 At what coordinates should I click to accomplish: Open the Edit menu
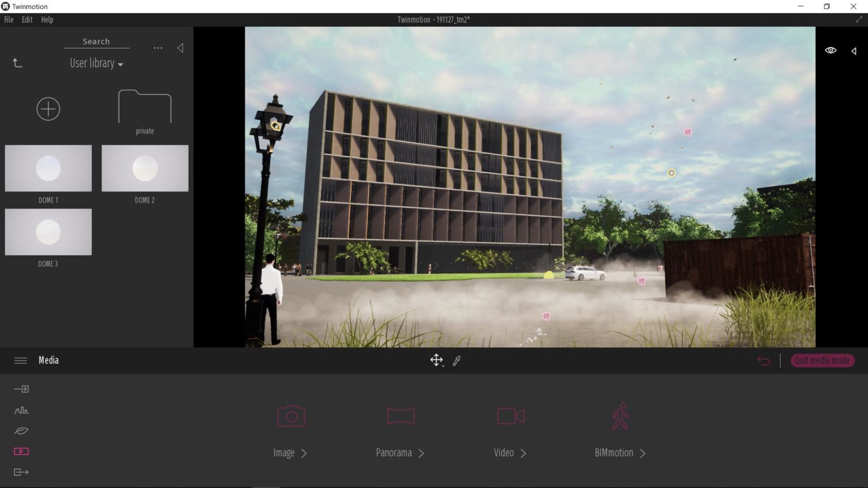point(27,19)
